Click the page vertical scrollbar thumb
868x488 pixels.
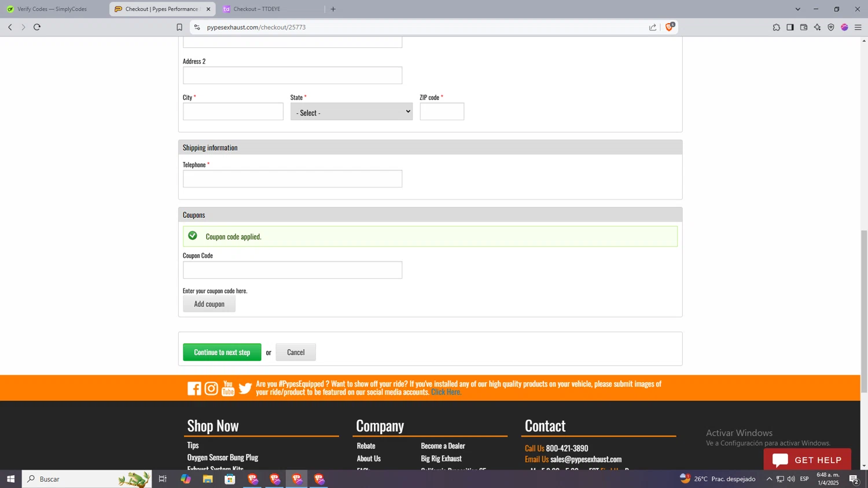865,312
